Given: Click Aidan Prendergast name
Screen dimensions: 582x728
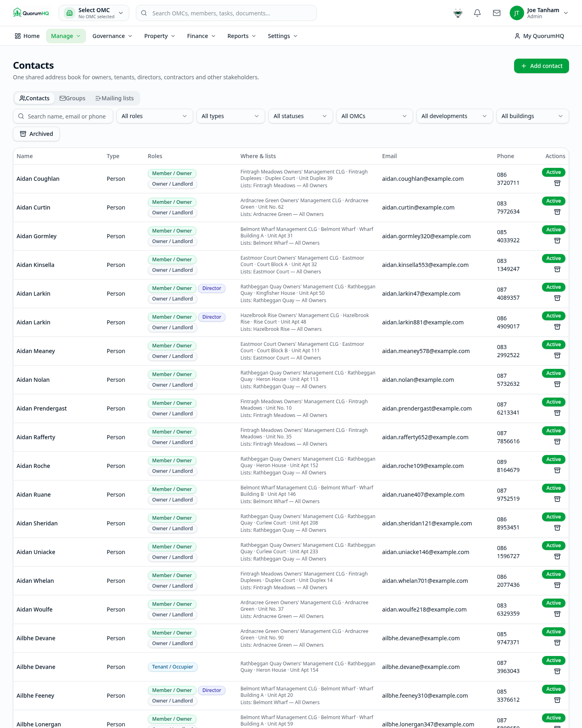Looking at the screenshot, I should [42, 408].
